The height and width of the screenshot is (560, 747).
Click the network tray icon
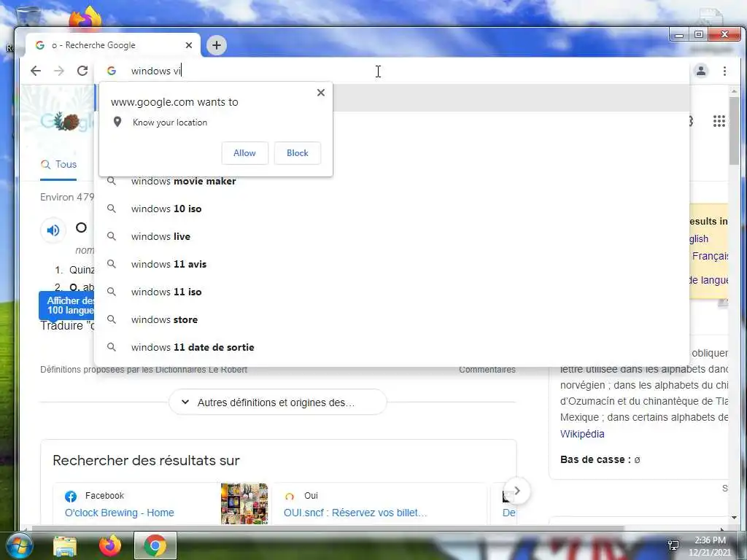pyautogui.click(x=673, y=545)
